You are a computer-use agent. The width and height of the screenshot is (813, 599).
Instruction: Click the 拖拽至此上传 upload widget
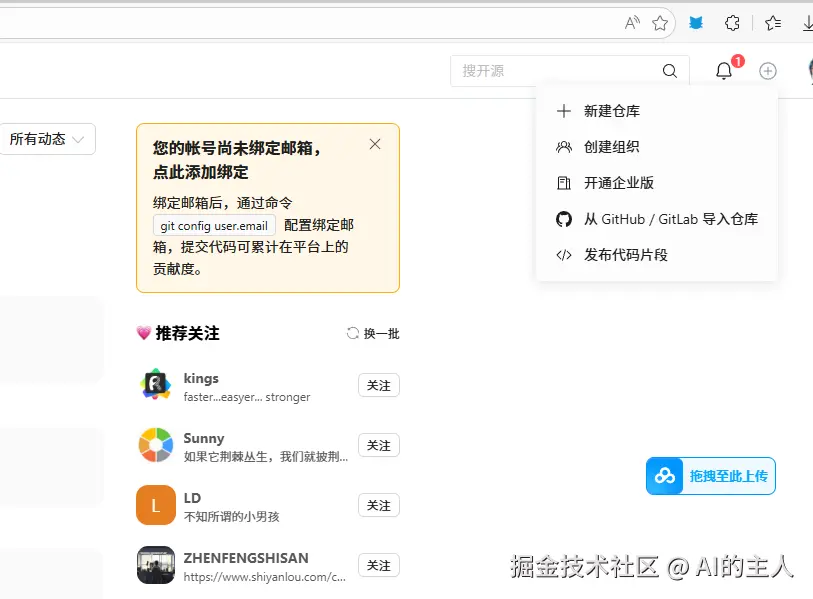[x=711, y=476]
